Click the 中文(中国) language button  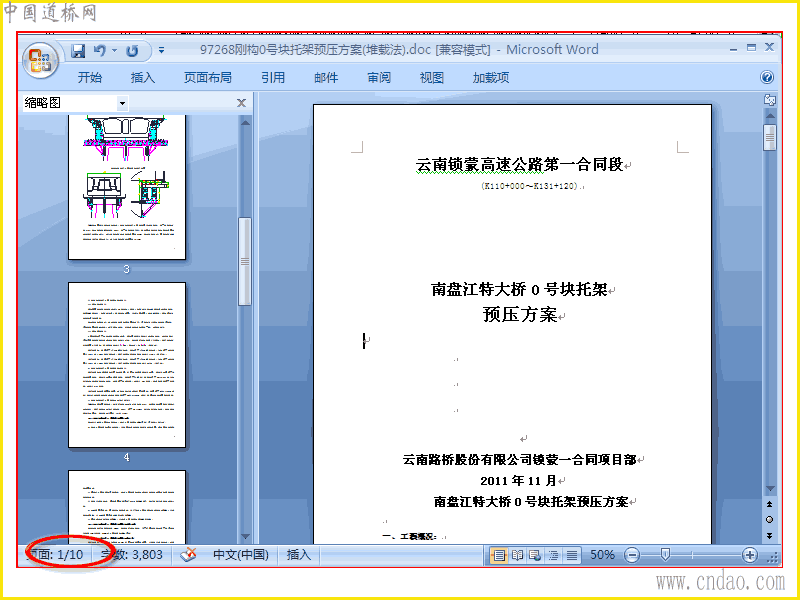tap(240, 555)
